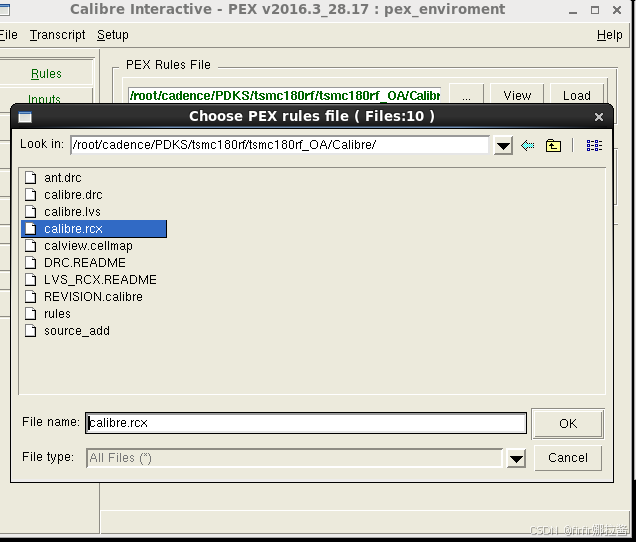Image resolution: width=636 pixels, height=542 pixels.
Task: Open the Setup menu
Action: (x=113, y=35)
